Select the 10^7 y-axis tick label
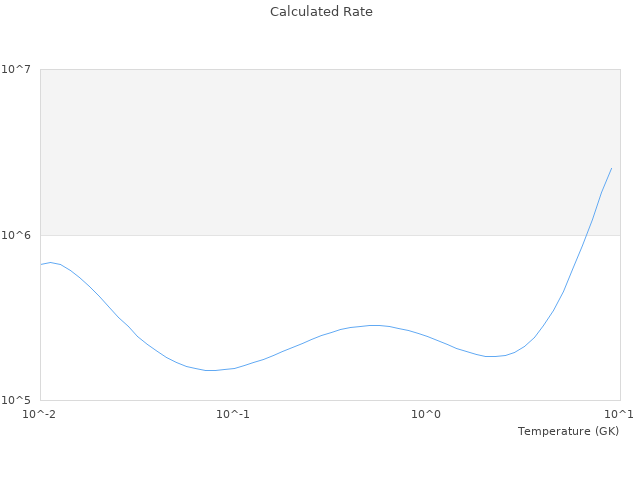Screen dimensions: 640x480 (18, 69)
